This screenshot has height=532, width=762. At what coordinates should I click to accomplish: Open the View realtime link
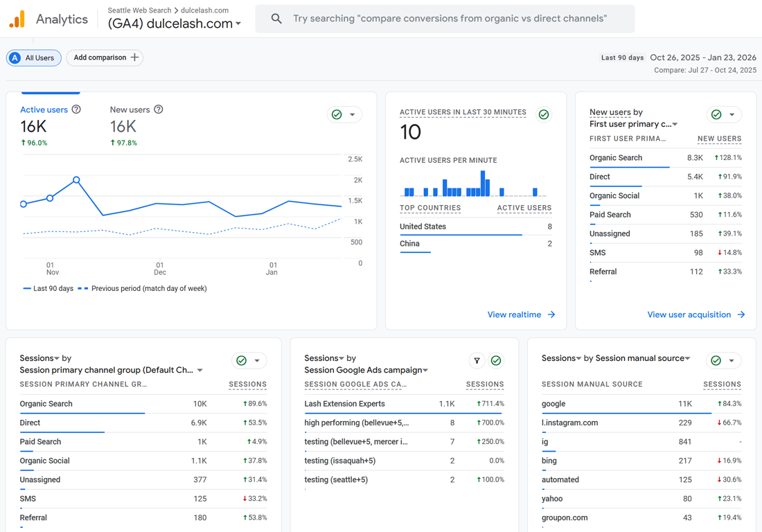coord(521,314)
